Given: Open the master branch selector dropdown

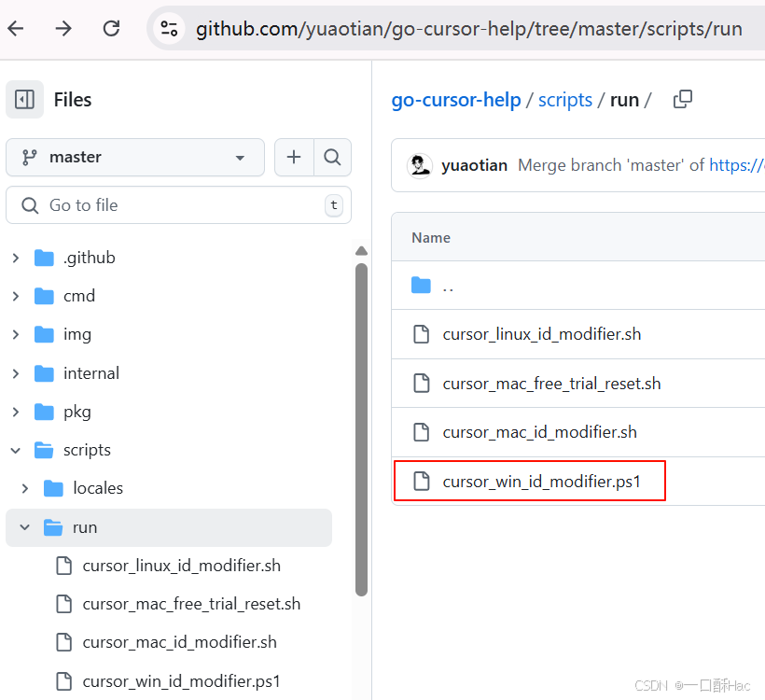Looking at the screenshot, I should tap(135, 157).
